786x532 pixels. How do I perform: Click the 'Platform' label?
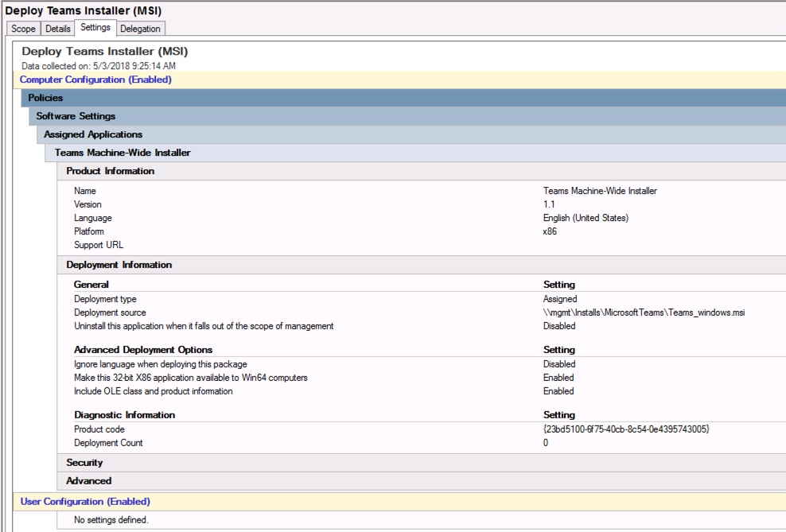(x=89, y=231)
